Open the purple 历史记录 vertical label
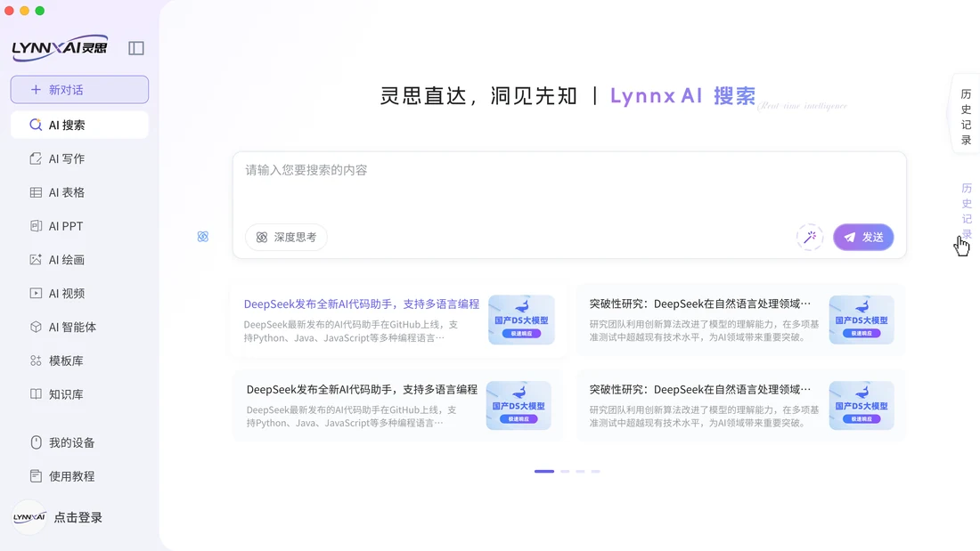Viewport: 980px width, 551px height. point(967,212)
